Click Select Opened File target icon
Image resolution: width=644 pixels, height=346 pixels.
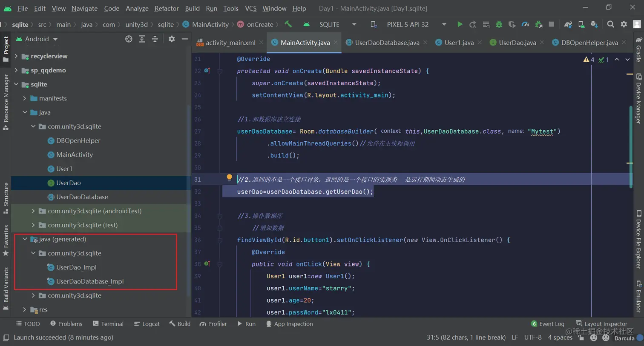[129, 39]
